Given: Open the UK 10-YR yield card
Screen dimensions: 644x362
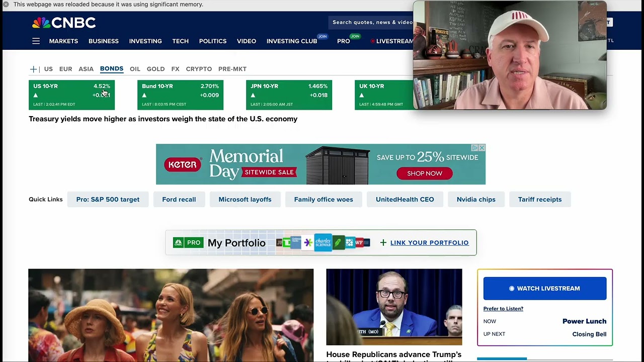Looking at the screenshot, I should click(x=384, y=95).
